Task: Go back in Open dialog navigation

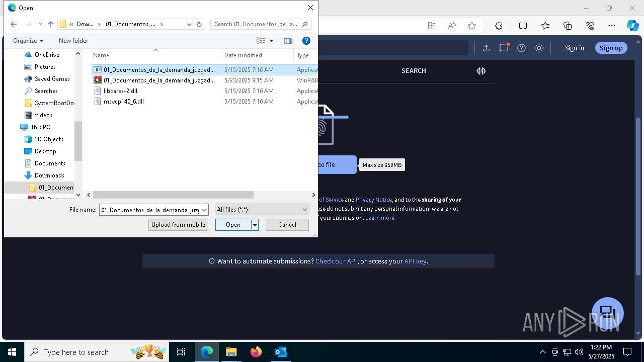Action: tap(14, 24)
